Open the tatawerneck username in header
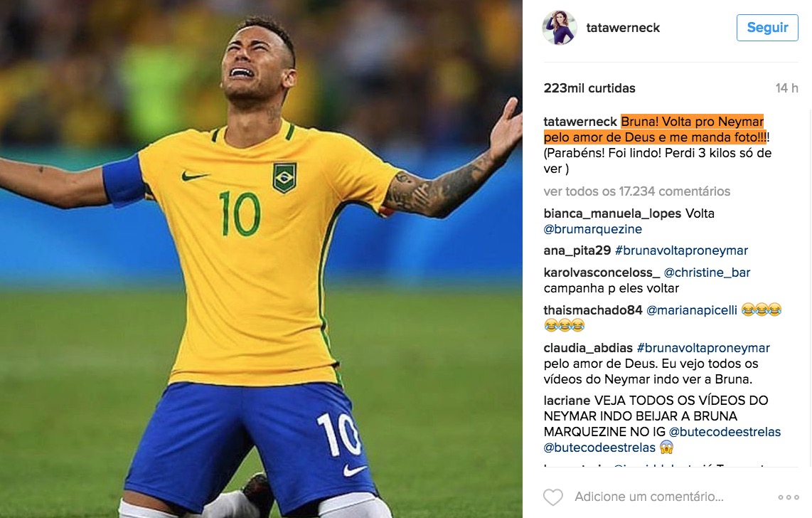Viewport: 812px width, 518px height. (x=623, y=28)
